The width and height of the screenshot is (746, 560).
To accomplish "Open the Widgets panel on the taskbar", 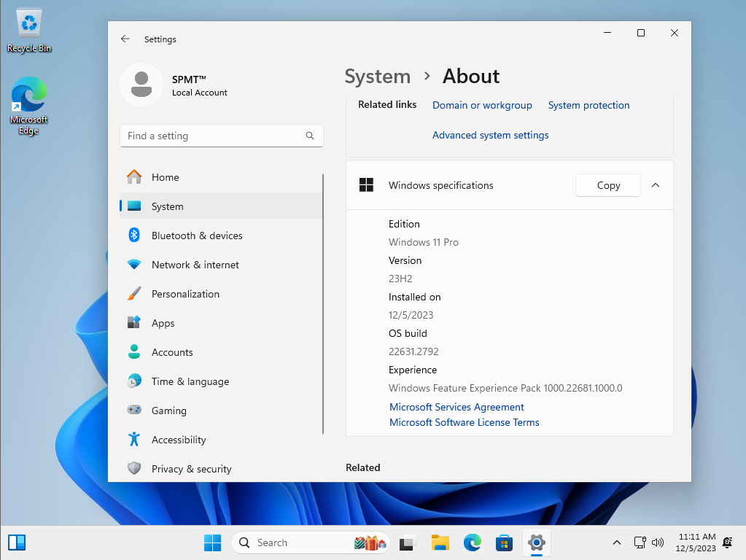I will tap(17, 542).
